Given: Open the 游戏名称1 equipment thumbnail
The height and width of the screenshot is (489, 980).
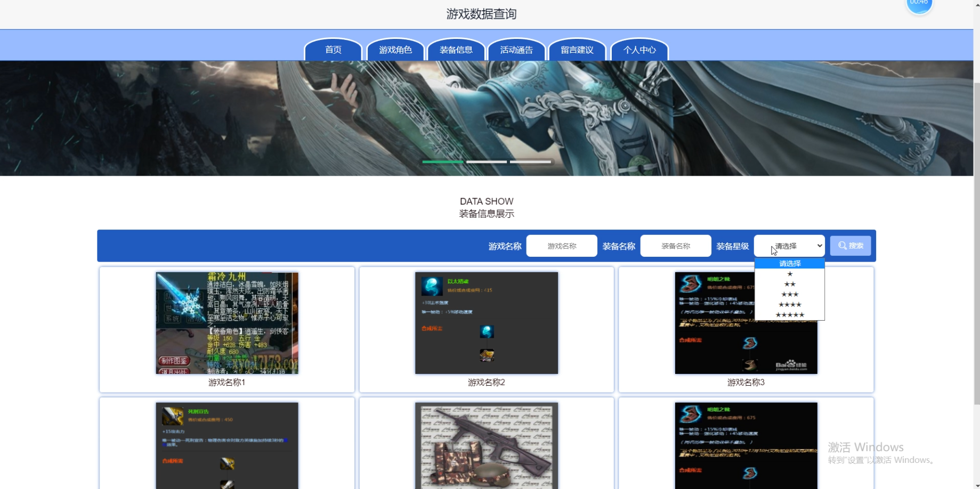Looking at the screenshot, I should tap(227, 323).
